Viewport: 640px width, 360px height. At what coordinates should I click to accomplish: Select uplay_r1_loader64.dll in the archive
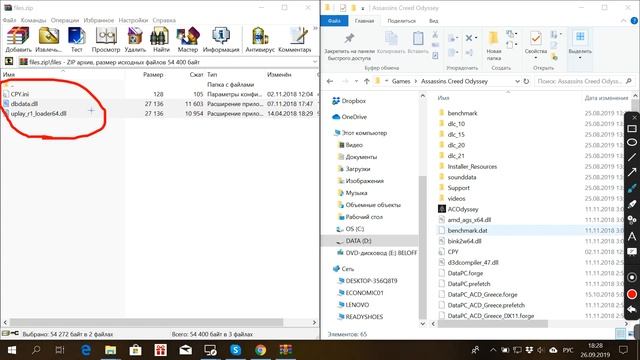coord(39,113)
